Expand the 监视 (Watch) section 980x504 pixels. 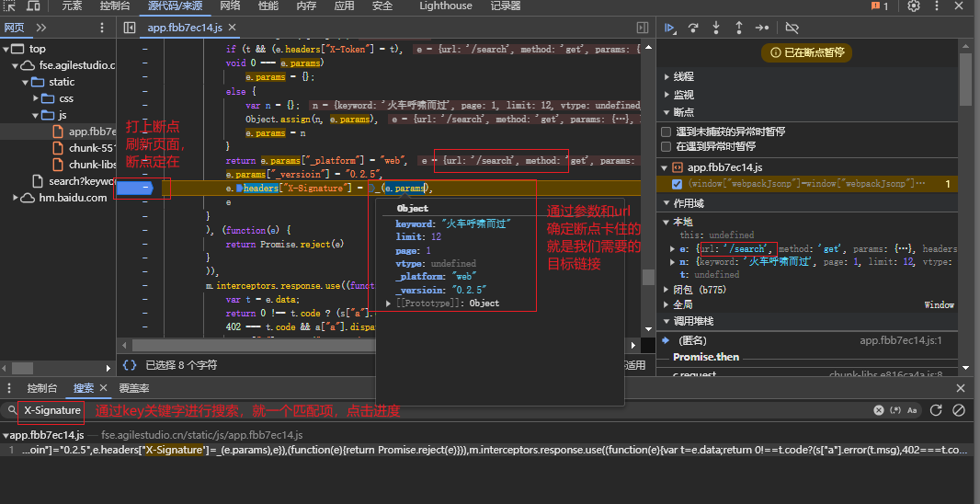(x=683, y=95)
